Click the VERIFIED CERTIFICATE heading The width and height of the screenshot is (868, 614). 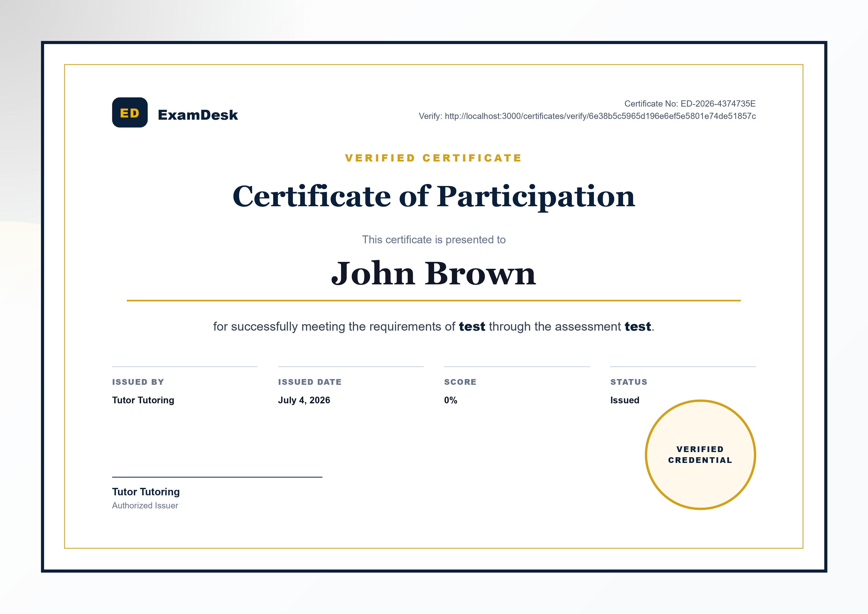click(x=434, y=158)
